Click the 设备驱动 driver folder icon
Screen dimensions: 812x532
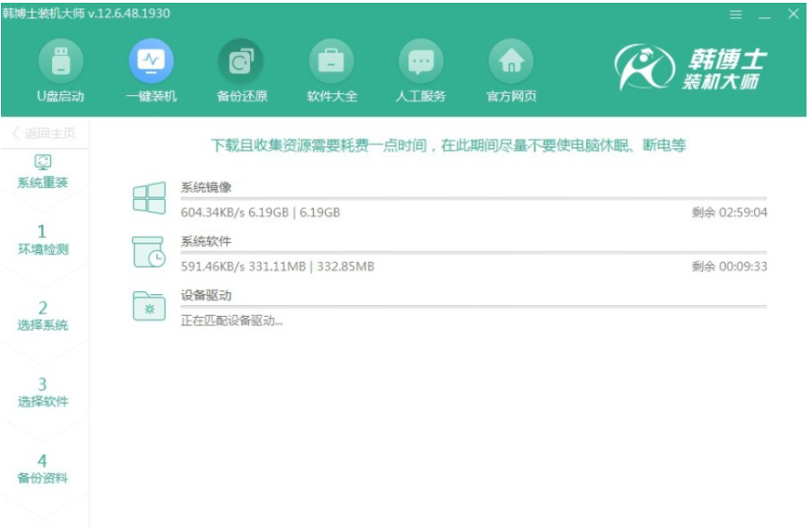(149, 306)
